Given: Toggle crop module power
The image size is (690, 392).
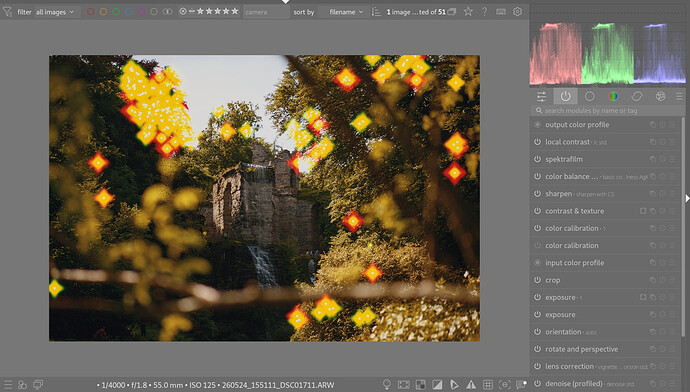Looking at the screenshot, I should (537, 280).
